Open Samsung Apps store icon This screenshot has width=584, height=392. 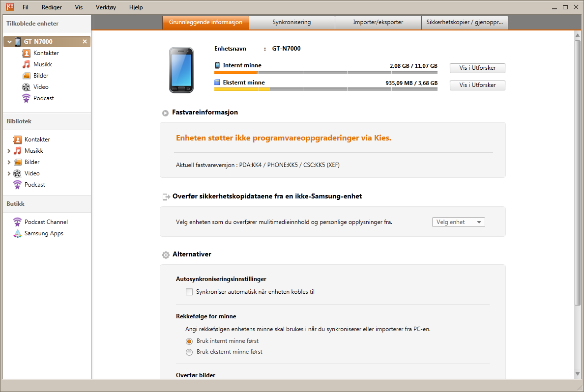[18, 233]
